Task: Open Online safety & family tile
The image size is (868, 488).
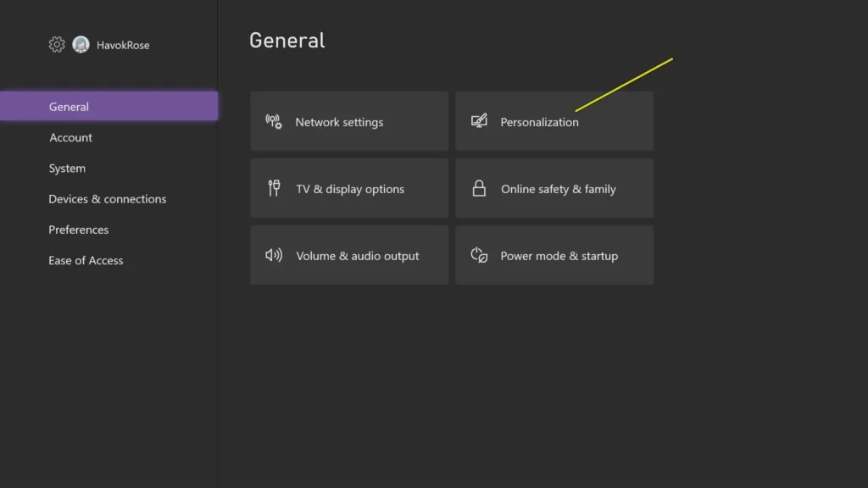Action: coord(554,188)
